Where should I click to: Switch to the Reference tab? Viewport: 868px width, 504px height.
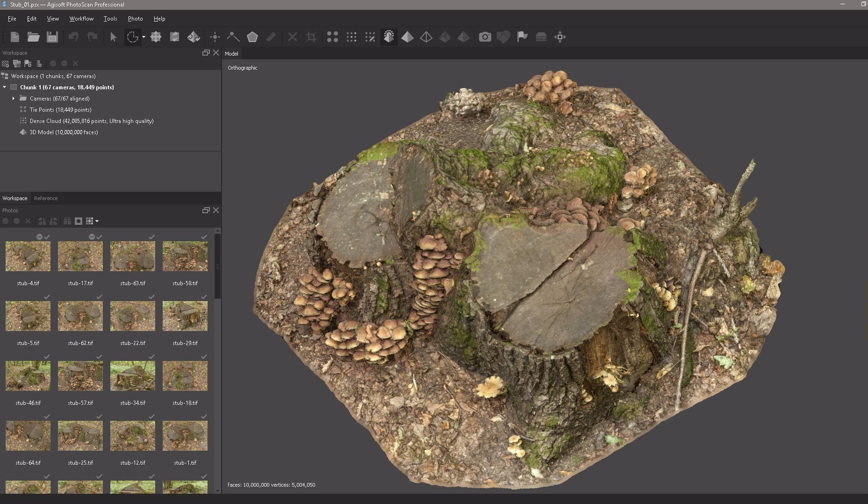(46, 198)
